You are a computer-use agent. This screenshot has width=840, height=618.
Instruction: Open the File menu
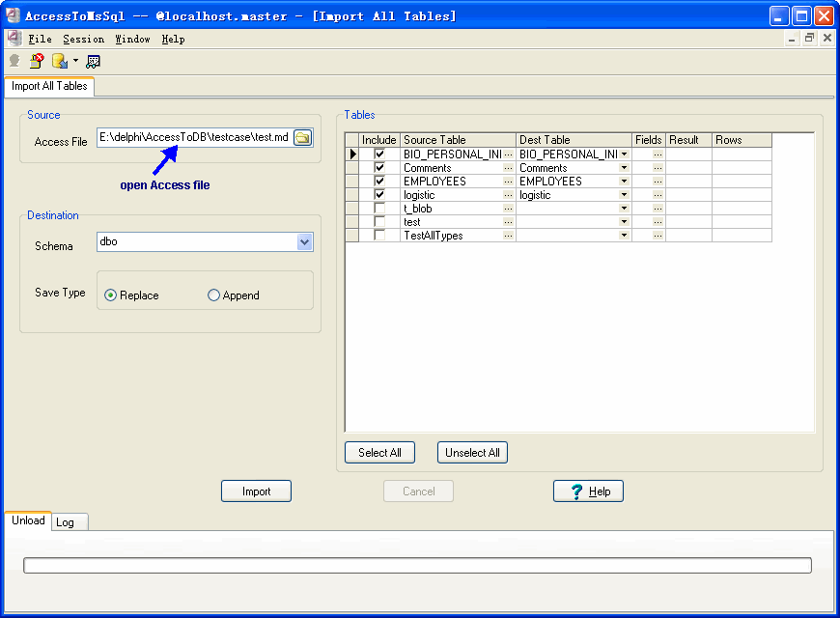[x=41, y=40]
